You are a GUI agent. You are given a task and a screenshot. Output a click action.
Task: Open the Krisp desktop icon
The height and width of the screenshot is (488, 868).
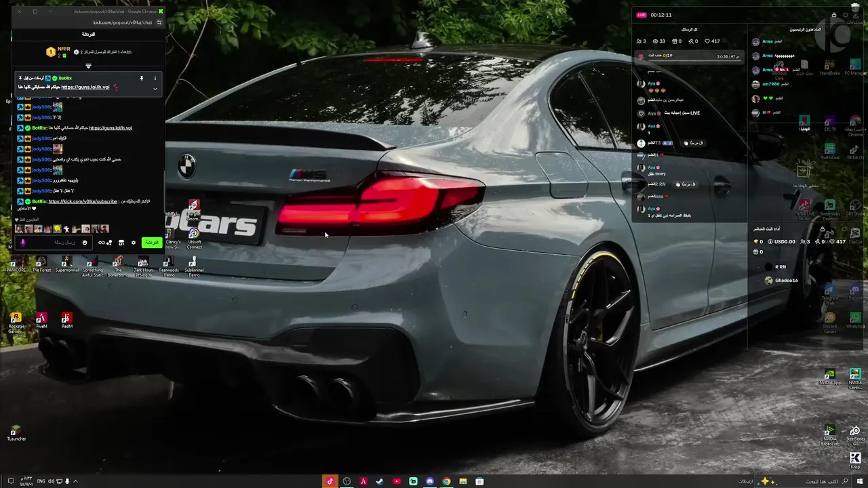[x=855, y=461]
